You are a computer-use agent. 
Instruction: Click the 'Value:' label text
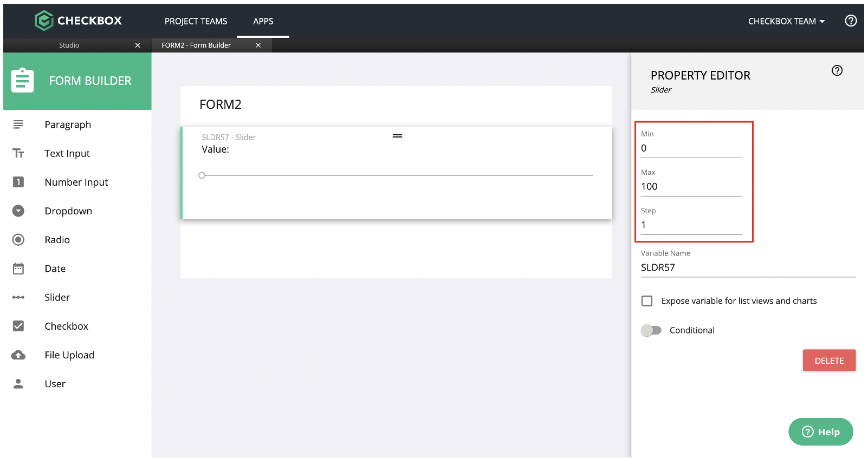pyautogui.click(x=215, y=149)
